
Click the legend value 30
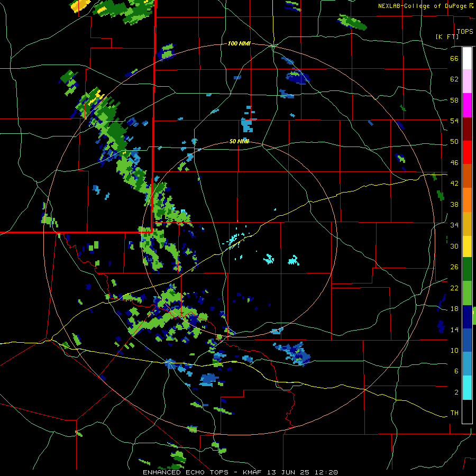click(x=454, y=246)
